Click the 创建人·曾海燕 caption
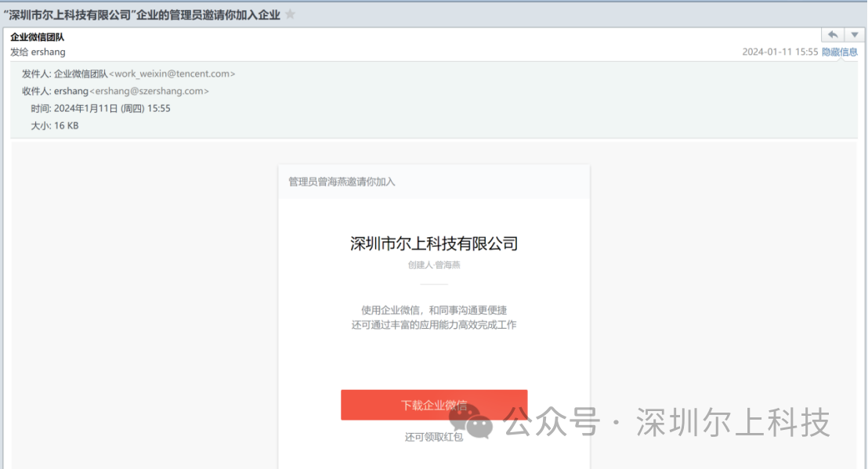The height and width of the screenshot is (469, 868). tap(434, 265)
